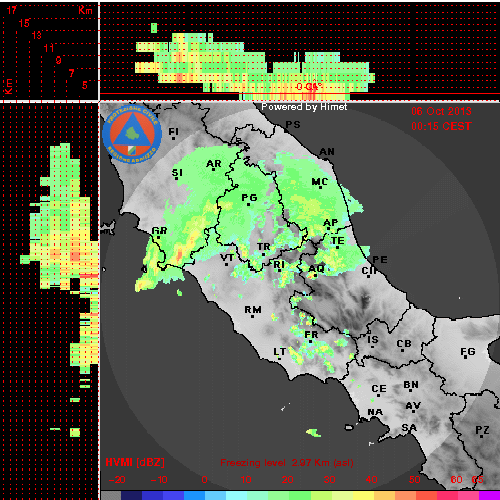Click the "-20" legend value
Image resolution: width=500 pixels, height=500 pixels.
(117, 480)
